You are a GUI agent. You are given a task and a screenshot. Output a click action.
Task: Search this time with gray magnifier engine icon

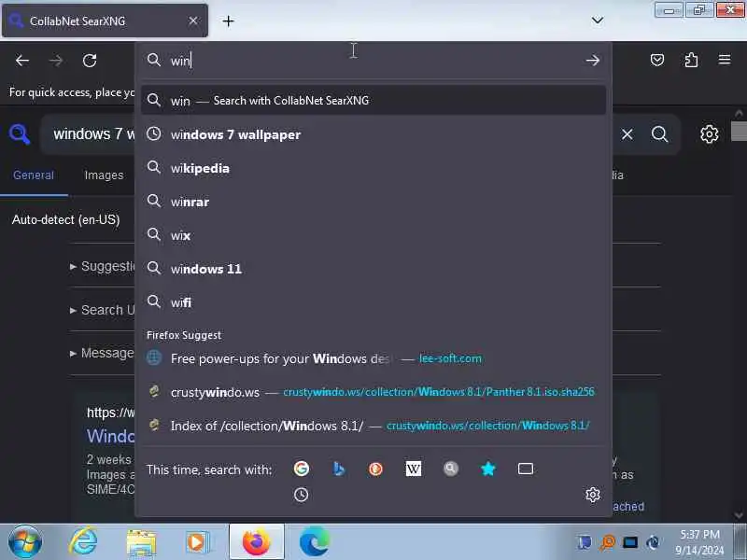click(x=451, y=469)
